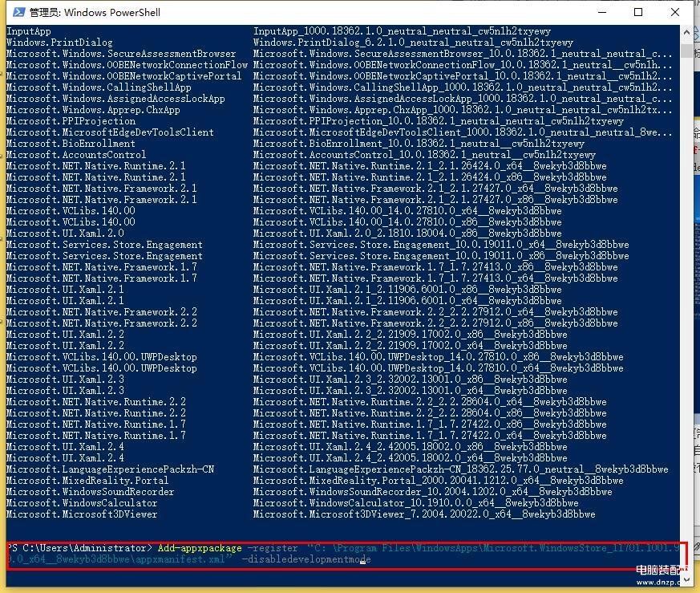Click "Microsoft.Services.Store.Engagement_10.0.19011.0_x86__8wekyb3d8bbwe"
This screenshot has height=593, width=700.
[441, 256]
